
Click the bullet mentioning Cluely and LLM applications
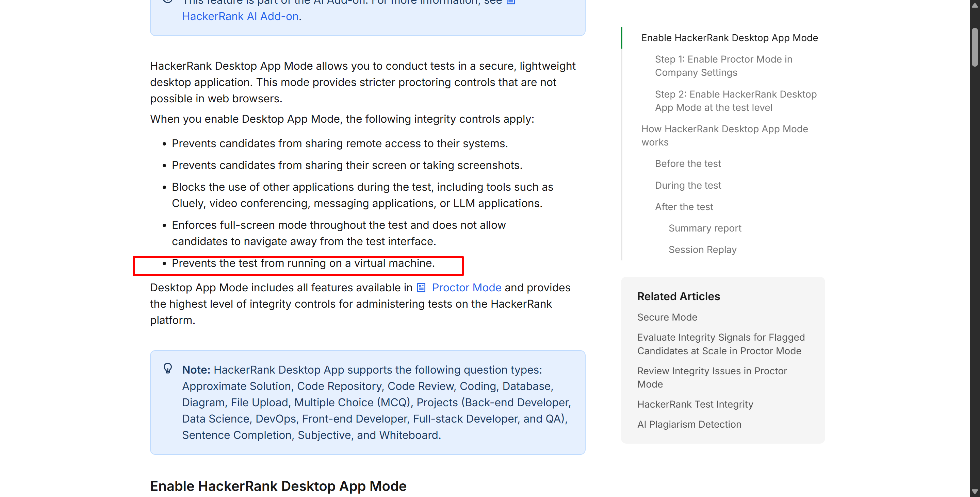362,195
